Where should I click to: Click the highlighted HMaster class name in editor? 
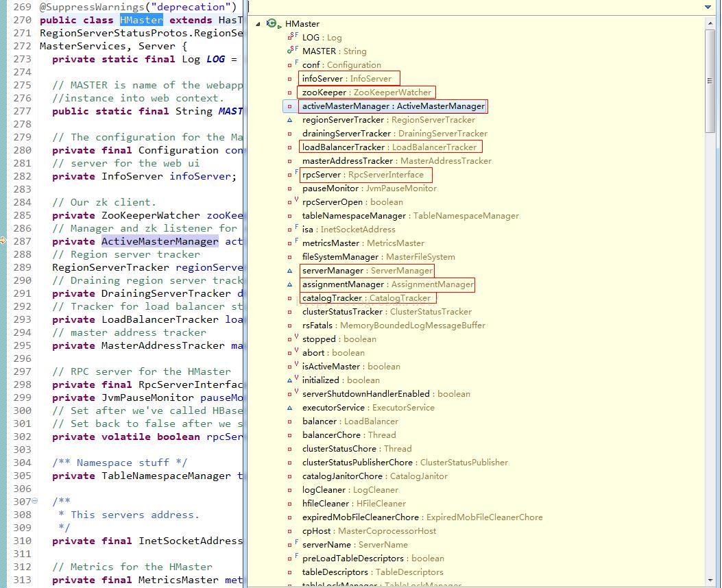tap(141, 21)
